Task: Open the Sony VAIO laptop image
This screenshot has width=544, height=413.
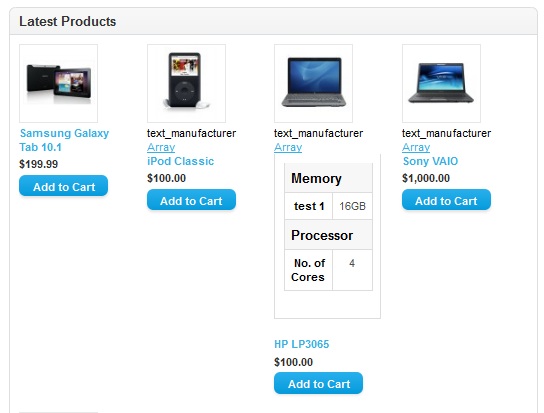Action: pos(441,83)
